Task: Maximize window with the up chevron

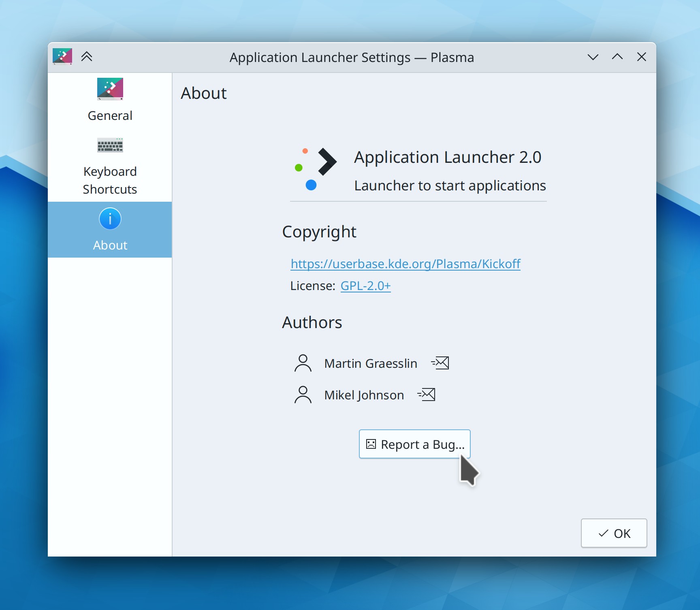Action: 617,57
